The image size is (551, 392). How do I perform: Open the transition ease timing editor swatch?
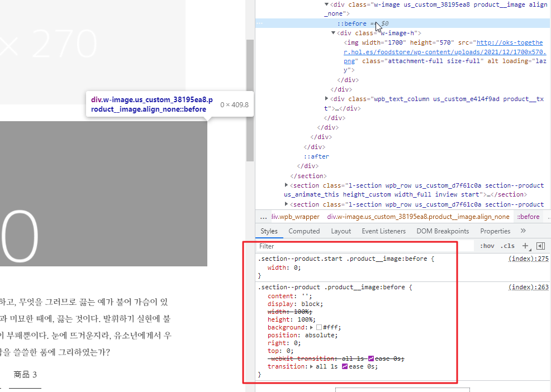pyautogui.click(x=345, y=366)
